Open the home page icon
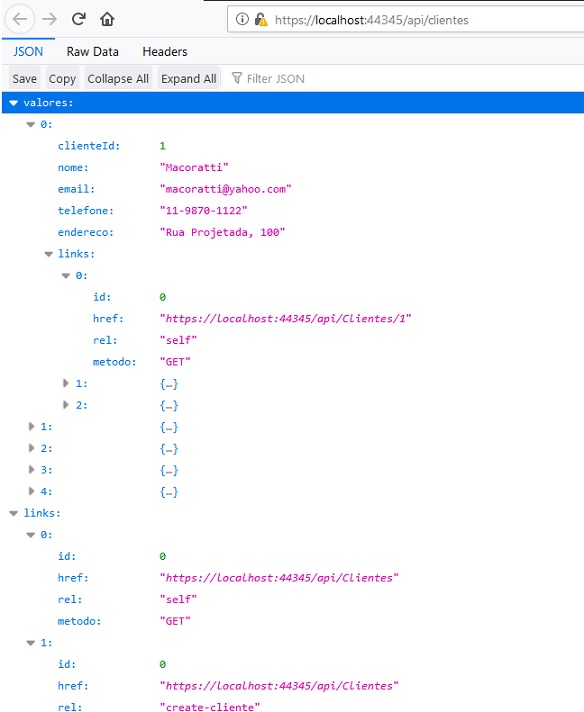This screenshot has height=712, width=584. pos(107,19)
